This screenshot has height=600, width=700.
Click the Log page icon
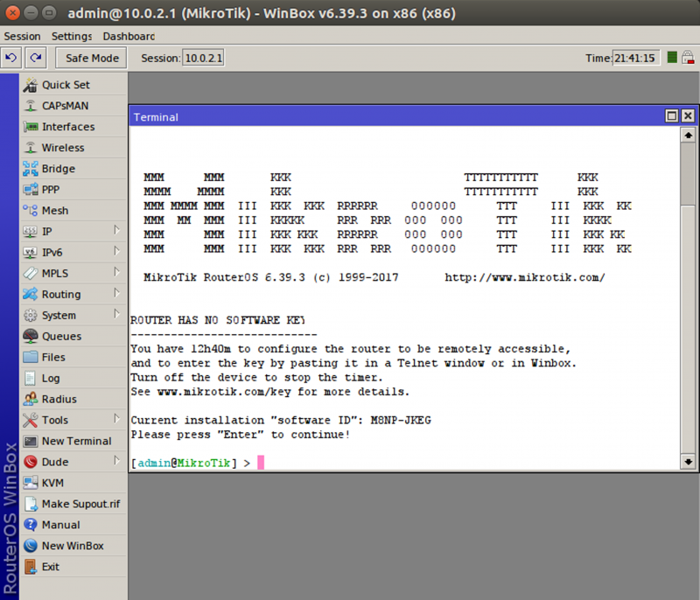31,379
